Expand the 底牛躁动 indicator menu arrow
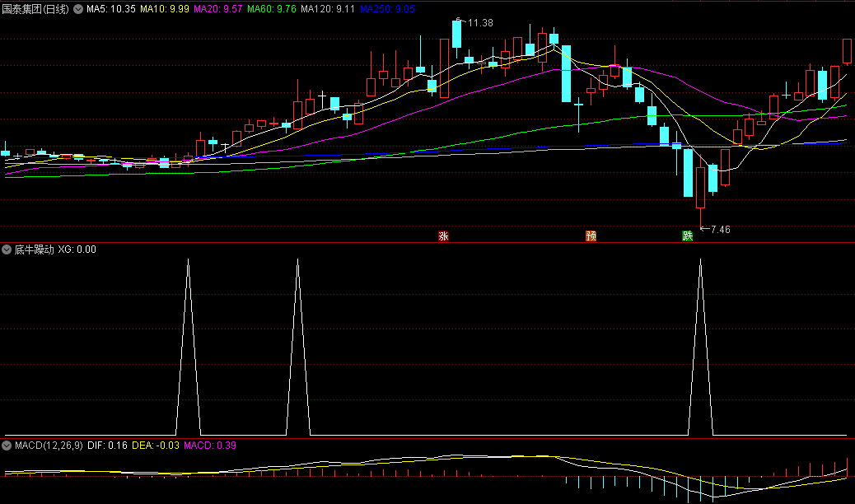 click(7, 250)
